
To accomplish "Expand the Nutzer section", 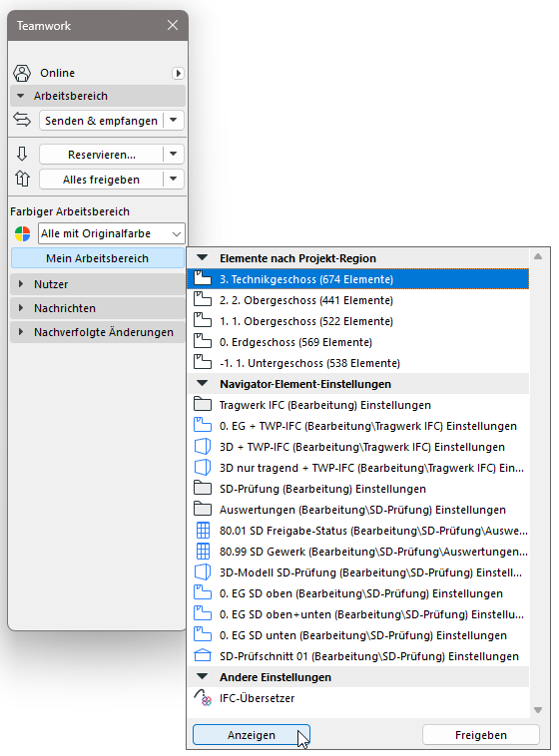I will (x=21, y=284).
